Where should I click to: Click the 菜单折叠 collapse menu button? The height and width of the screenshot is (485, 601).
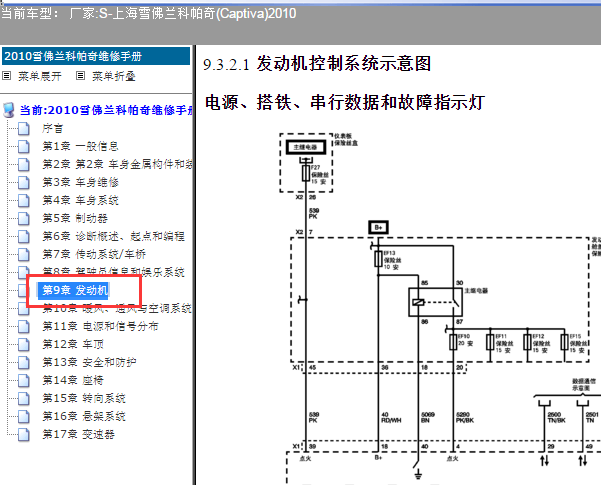coord(113,76)
